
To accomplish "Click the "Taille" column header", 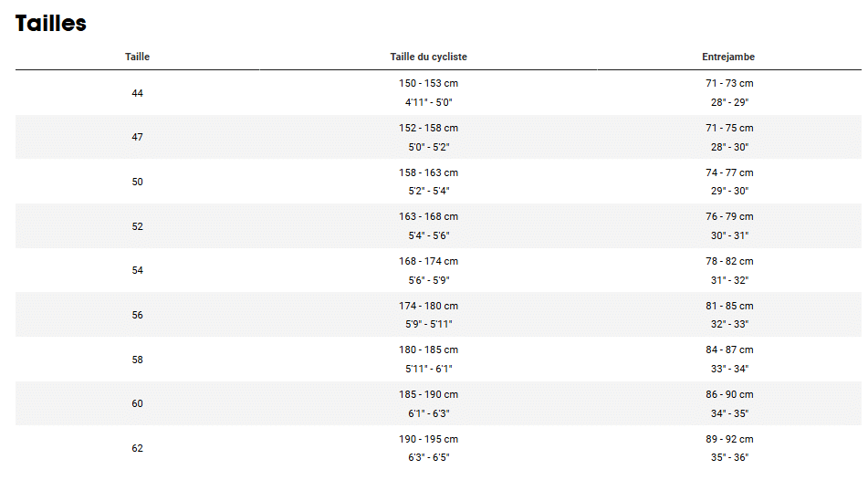I will tap(137, 57).
